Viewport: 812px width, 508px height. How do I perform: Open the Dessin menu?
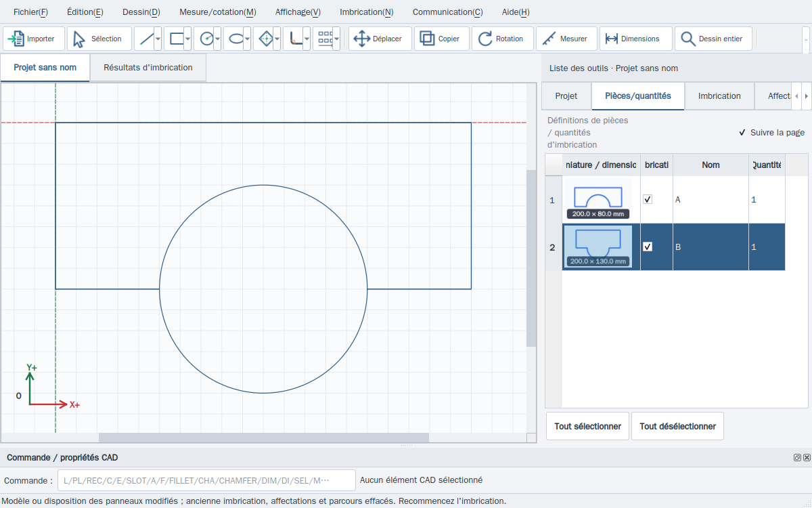tap(141, 12)
